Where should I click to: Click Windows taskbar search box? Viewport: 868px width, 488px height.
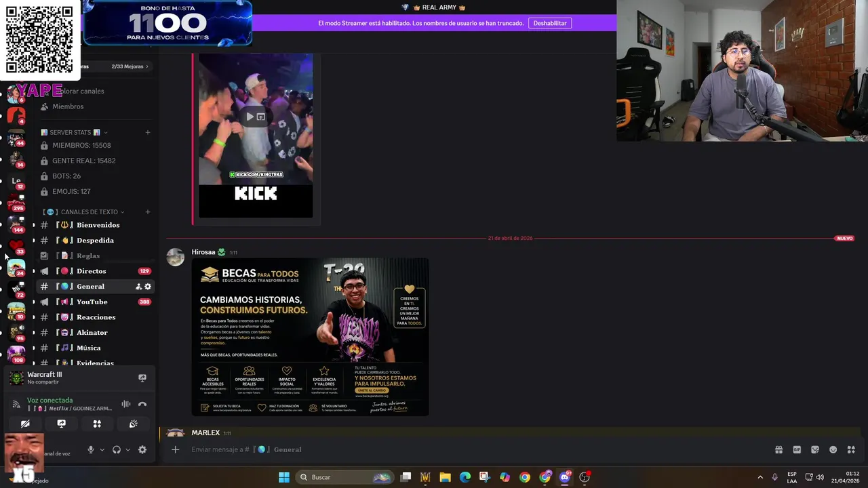tap(346, 477)
